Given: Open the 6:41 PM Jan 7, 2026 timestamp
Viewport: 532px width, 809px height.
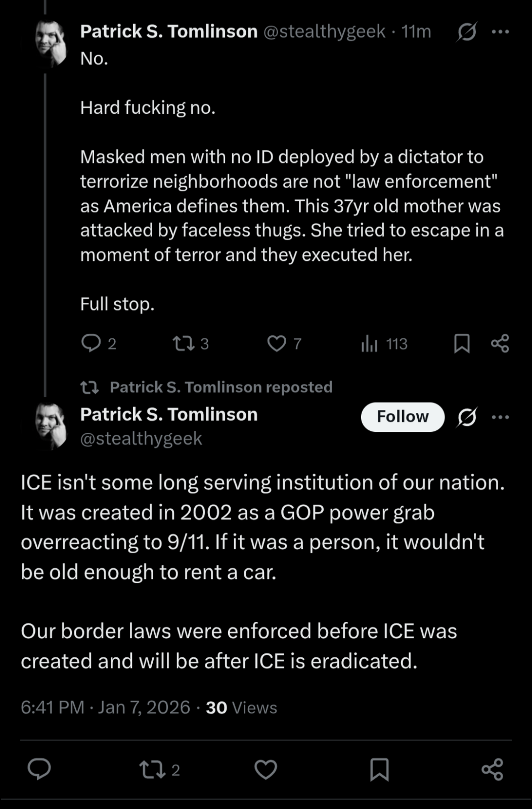Looking at the screenshot, I should (105, 707).
